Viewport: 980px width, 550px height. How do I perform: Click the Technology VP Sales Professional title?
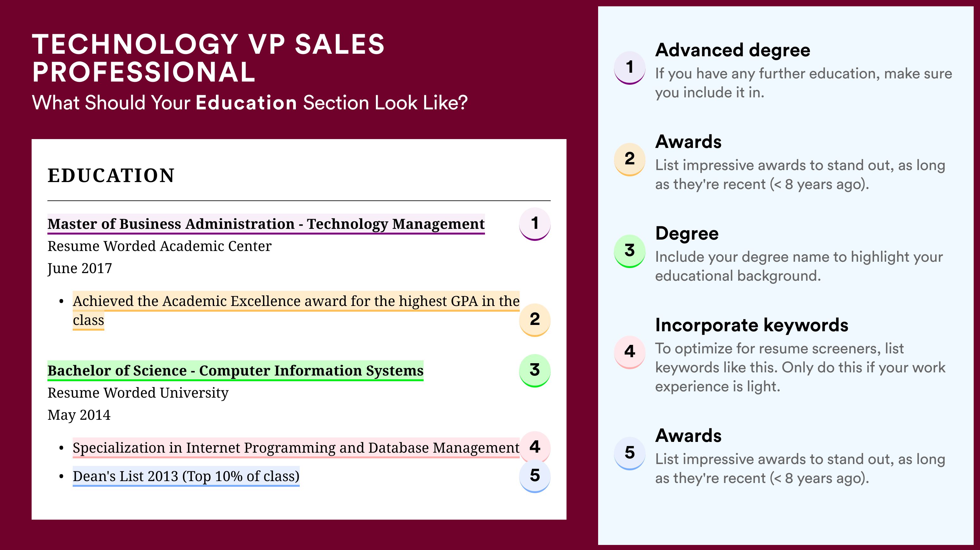coord(208,58)
